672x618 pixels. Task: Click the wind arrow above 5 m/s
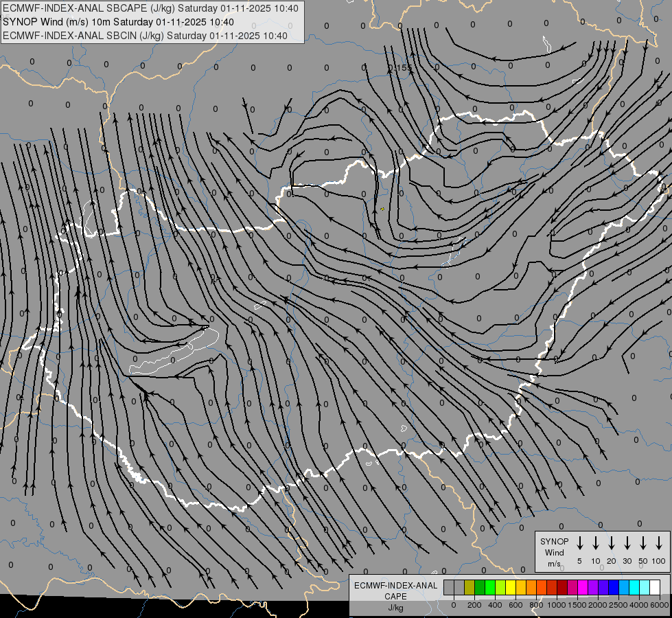[579, 542]
